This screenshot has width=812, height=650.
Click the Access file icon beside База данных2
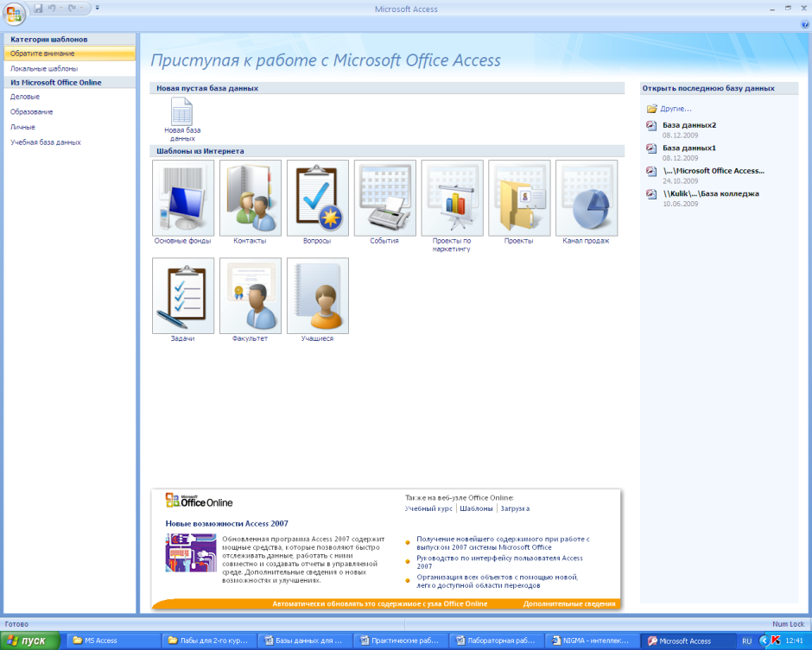pos(651,126)
